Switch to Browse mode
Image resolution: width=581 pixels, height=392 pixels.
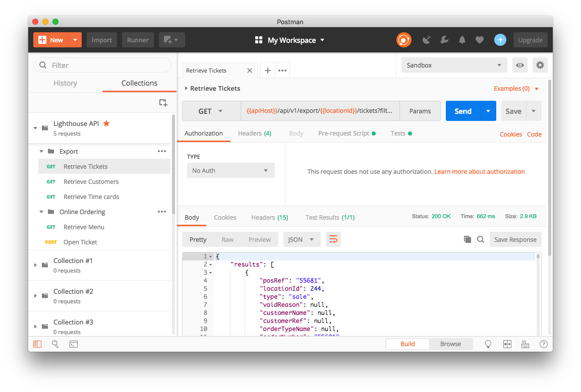coord(450,344)
